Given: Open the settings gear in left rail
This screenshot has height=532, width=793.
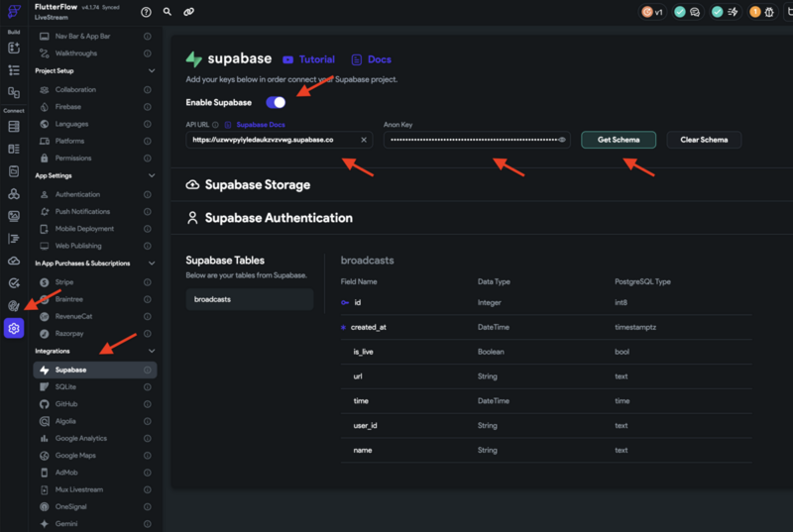Looking at the screenshot, I should pyautogui.click(x=14, y=328).
